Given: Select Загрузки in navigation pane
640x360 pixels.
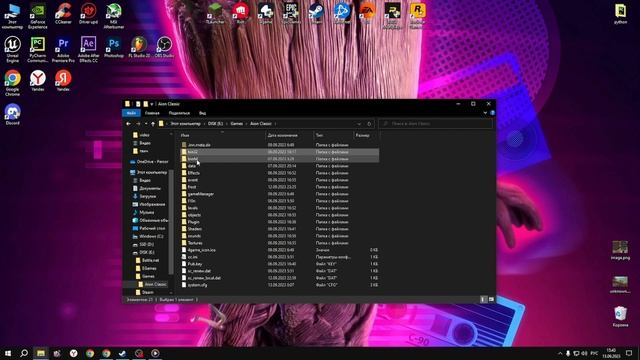Looking at the screenshot, I should (144, 196).
